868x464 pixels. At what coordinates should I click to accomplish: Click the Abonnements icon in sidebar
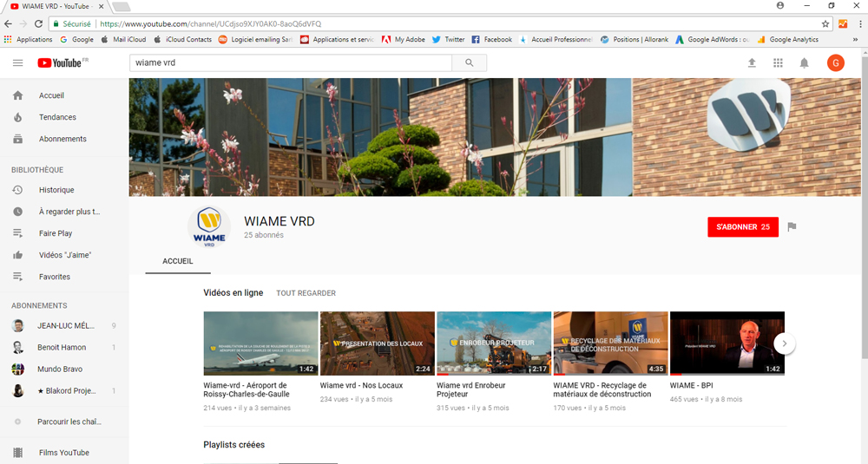[x=17, y=139]
